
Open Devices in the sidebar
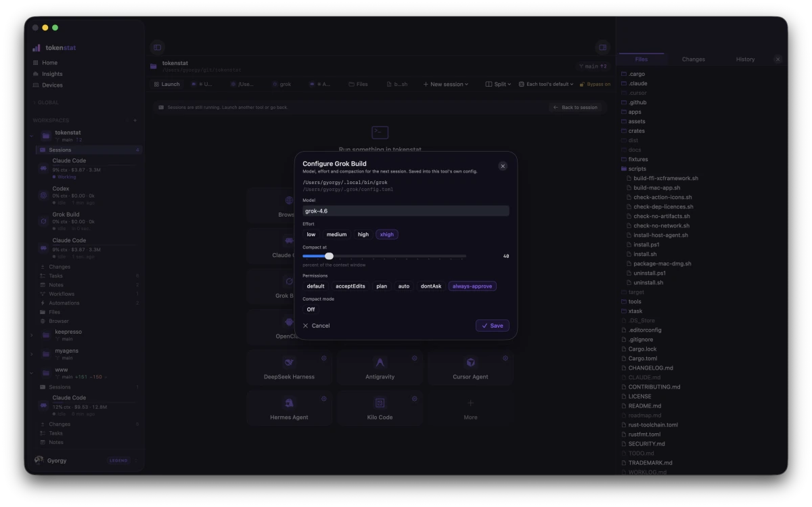point(52,85)
